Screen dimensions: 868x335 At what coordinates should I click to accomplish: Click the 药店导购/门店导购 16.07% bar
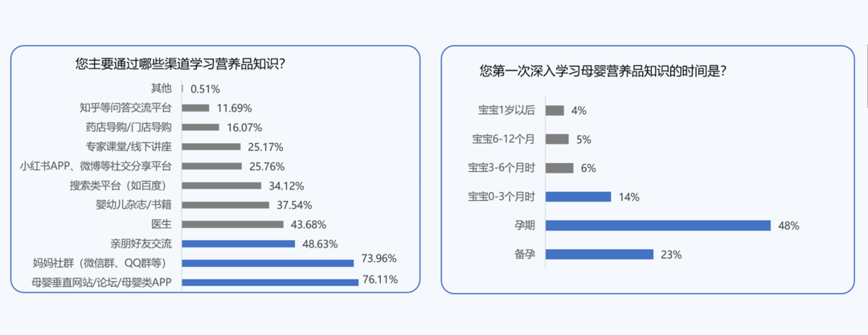click(x=200, y=127)
